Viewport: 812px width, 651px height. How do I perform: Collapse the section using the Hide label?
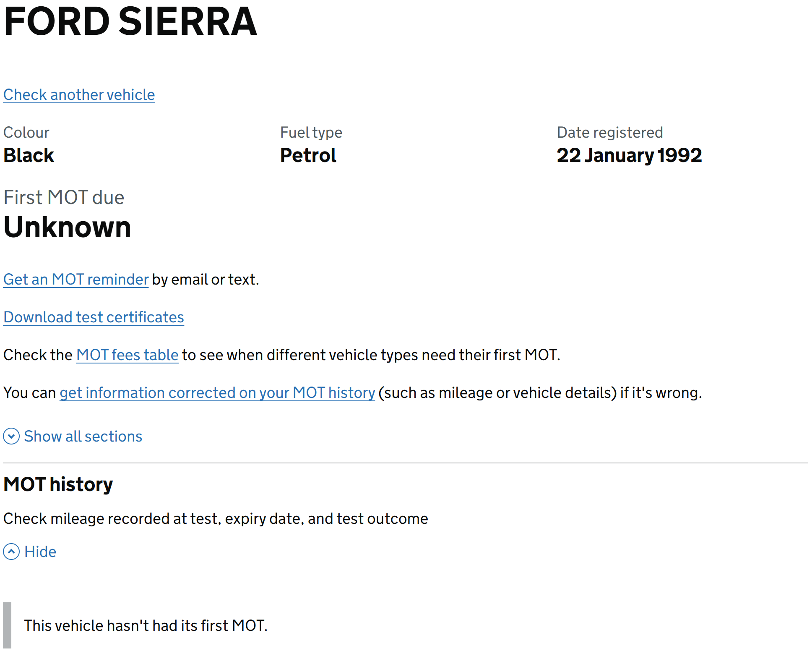(40, 552)
